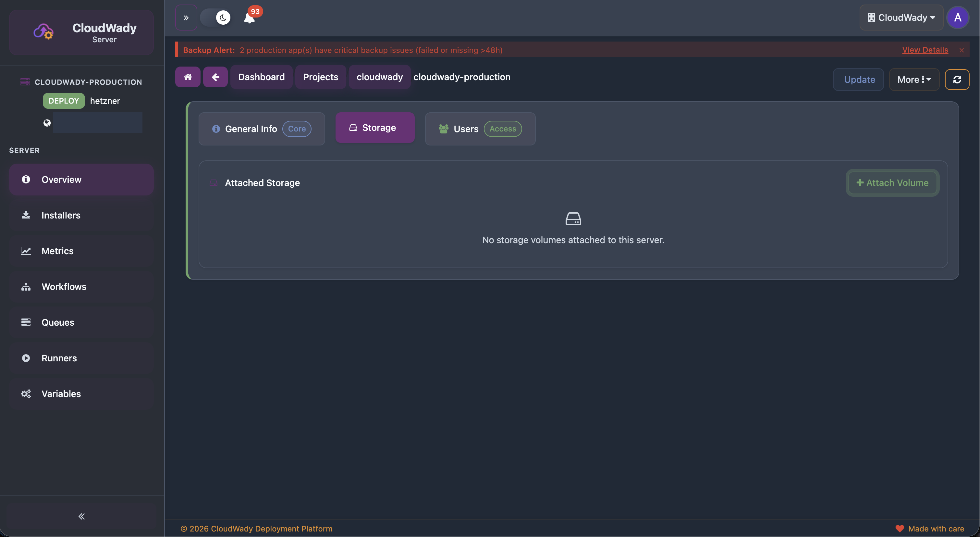
Task: Toggle the dark mode switch
Action: (216, 18)
